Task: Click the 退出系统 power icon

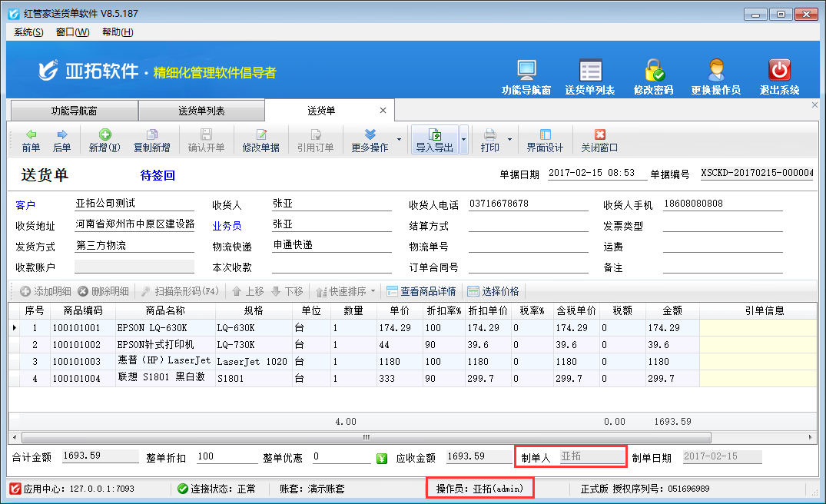Action: 779,71
